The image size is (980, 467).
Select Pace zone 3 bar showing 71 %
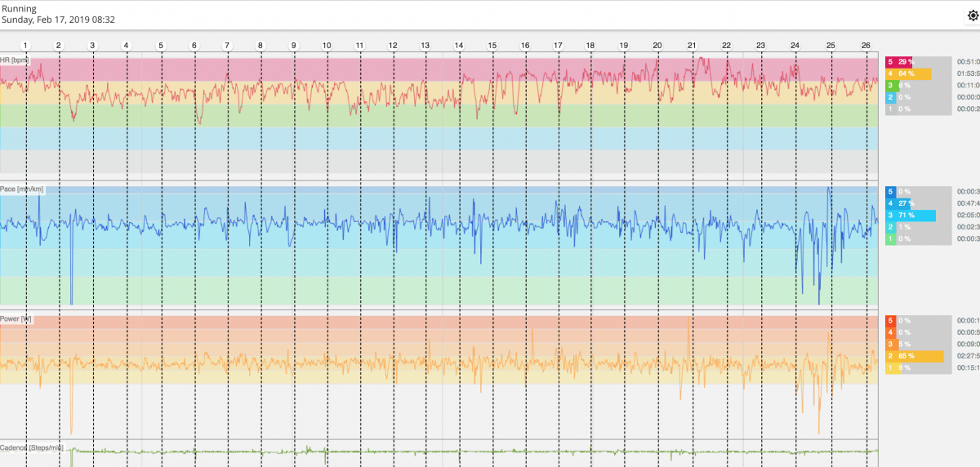(915, 216)
